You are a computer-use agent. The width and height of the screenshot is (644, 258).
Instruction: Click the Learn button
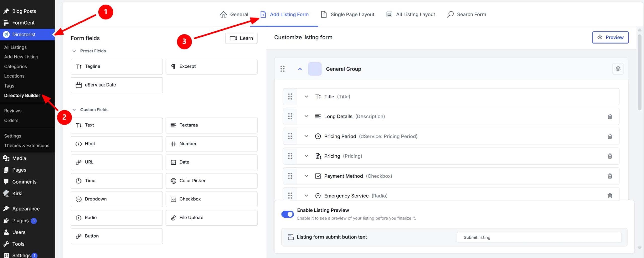(x=241, y=38)
